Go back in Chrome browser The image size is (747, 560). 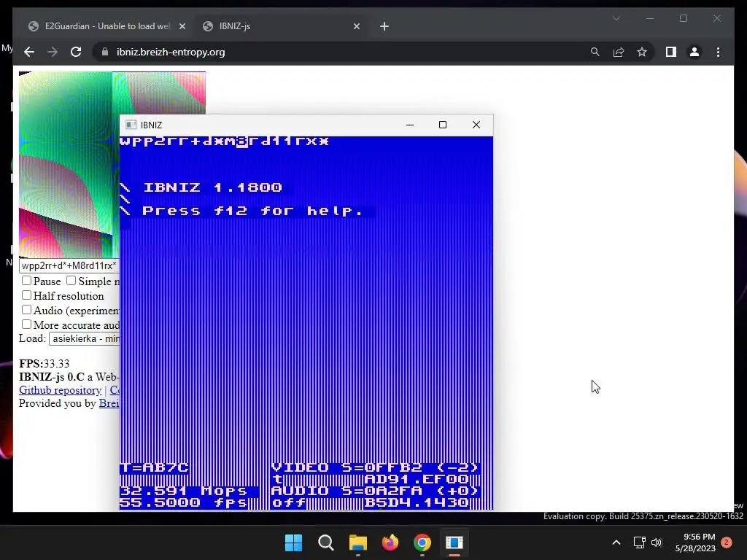29,52
